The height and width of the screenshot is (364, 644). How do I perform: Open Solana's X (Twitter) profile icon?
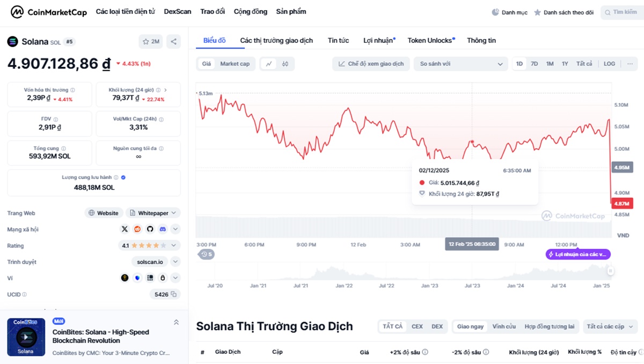click(125, 229)
